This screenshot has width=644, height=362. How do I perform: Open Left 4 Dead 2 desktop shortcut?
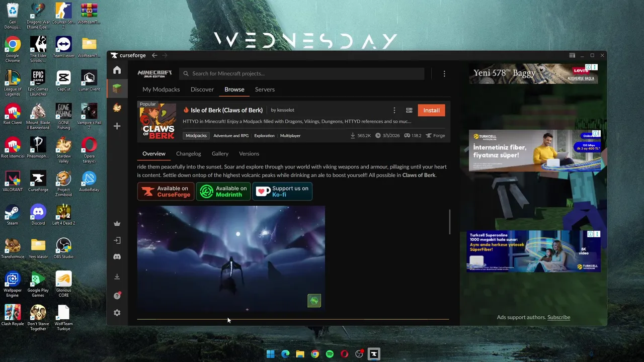pos(63,215)
